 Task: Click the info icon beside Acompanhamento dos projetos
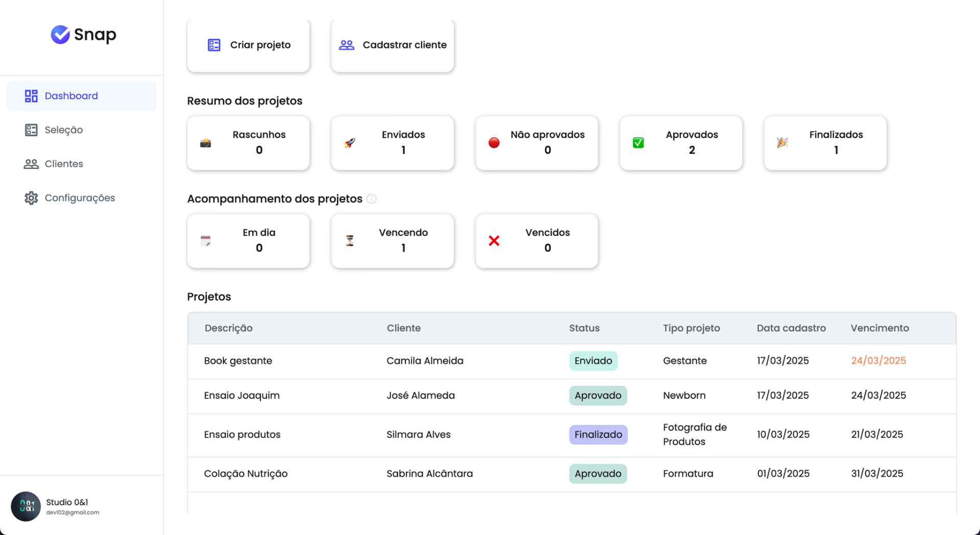372,199
